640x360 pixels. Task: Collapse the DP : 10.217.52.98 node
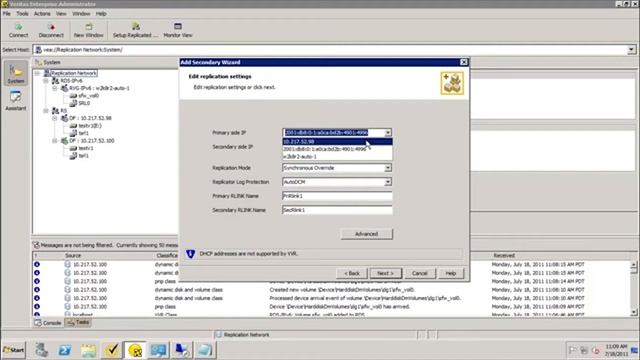click(54, 118)
